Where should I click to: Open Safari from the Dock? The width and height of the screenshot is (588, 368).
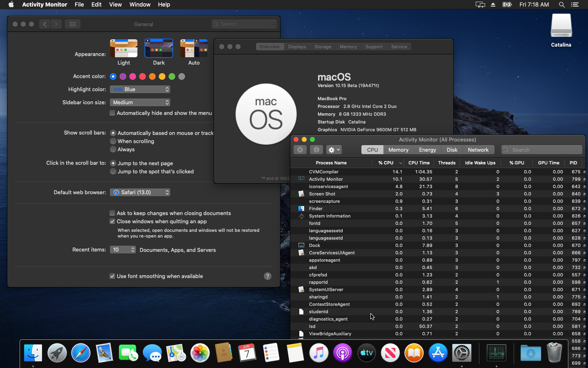81,353
